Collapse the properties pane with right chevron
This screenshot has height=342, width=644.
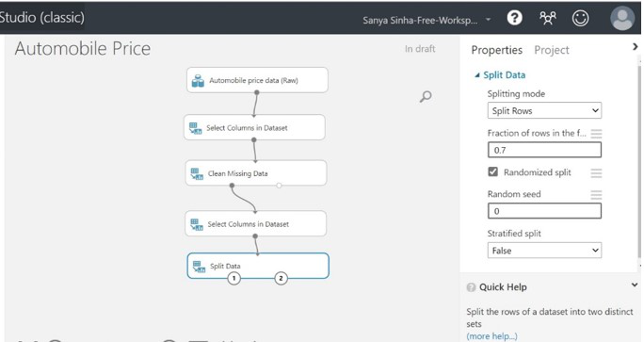click(635, 46)
